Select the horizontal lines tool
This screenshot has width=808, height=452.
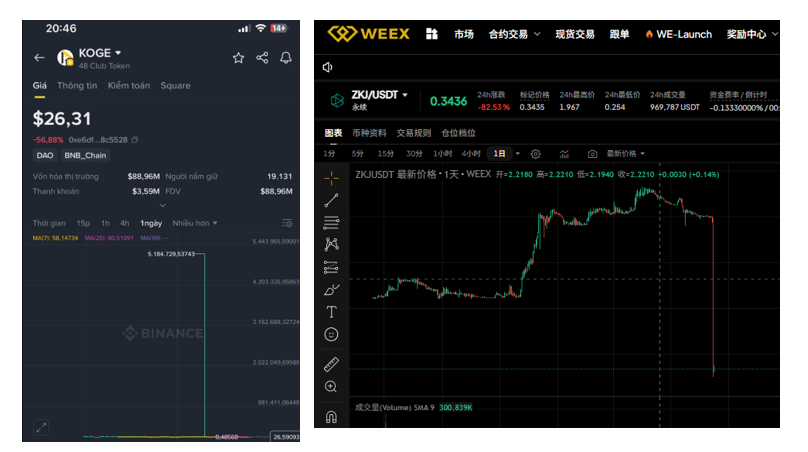point(331,223)
